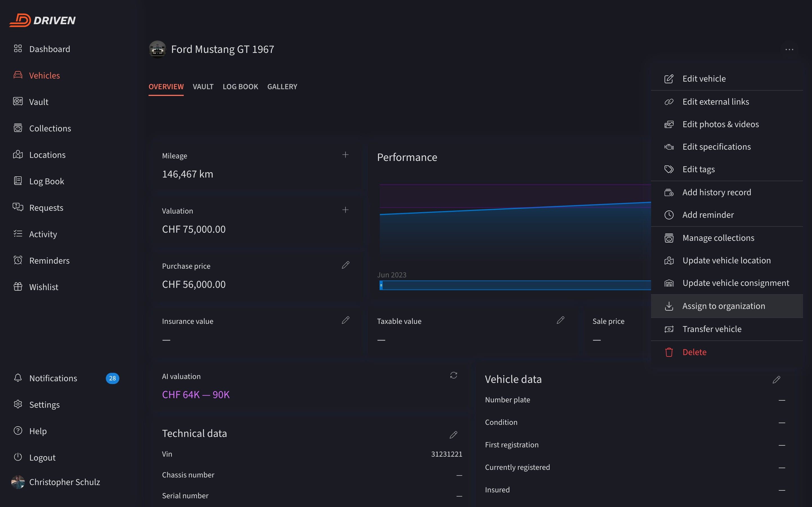
Task: Click the Performance chart range slider handle
Action: 381,285
